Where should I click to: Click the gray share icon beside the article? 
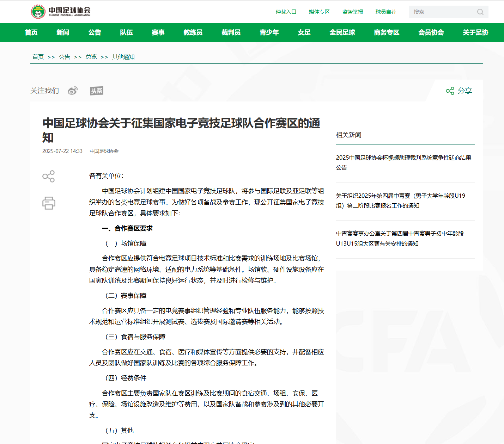point(49,176)
